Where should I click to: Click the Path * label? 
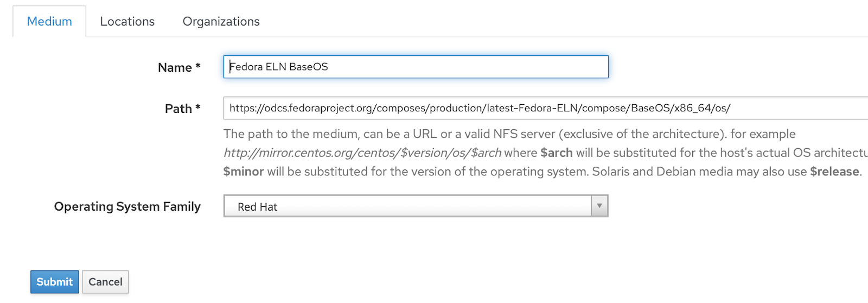(183, 109)
